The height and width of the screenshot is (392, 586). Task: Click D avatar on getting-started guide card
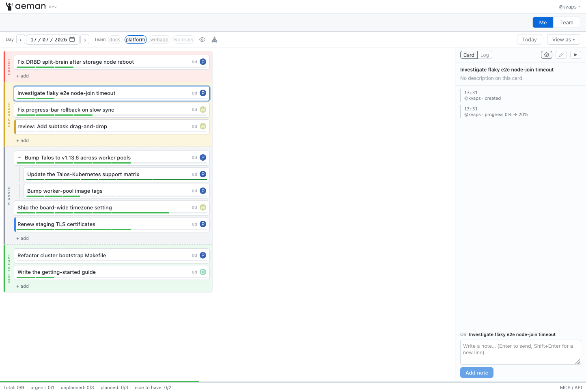203,272
